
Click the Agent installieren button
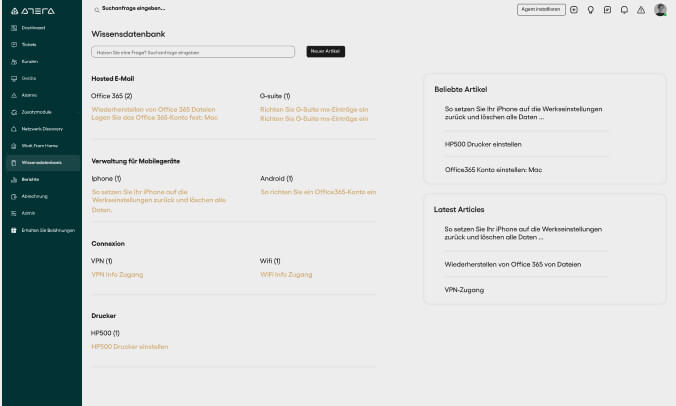coord(541,9)
